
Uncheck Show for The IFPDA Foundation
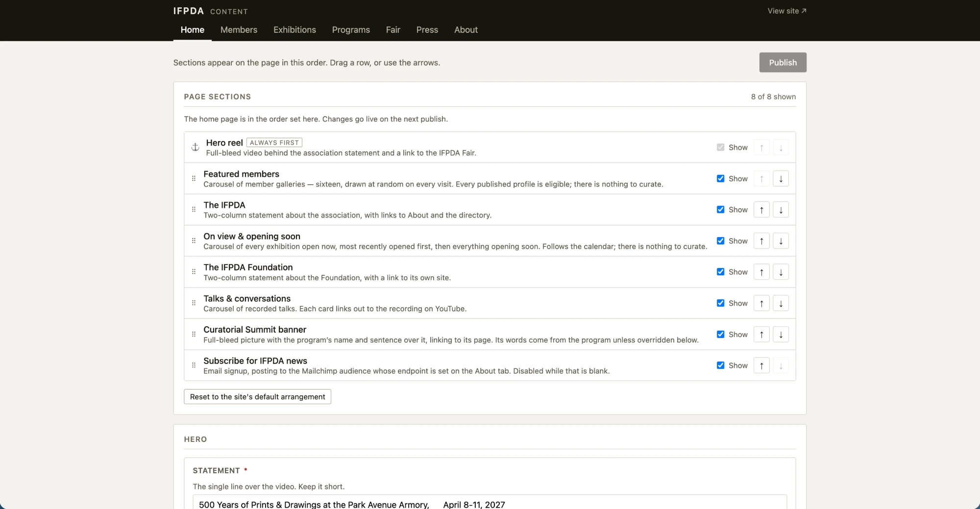click(x=720, y=272)
